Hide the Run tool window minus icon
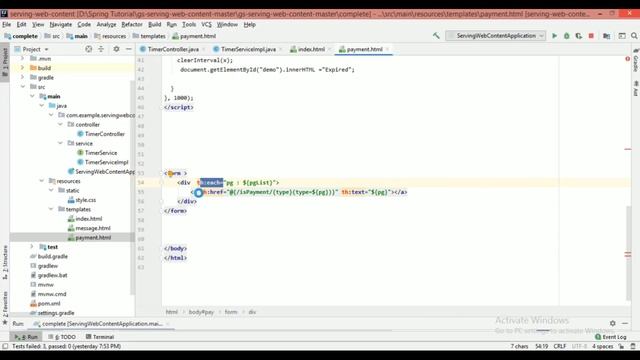 click(x=625, y=323)
